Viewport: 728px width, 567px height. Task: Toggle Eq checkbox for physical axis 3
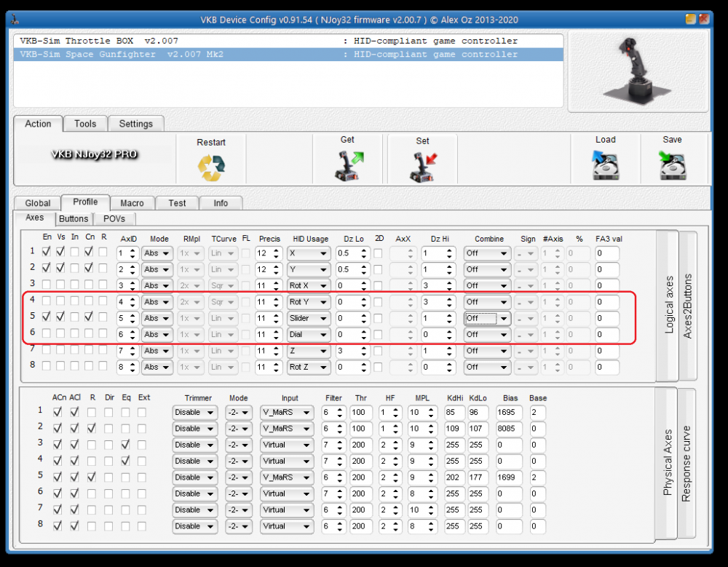click(x=125, y=445)
